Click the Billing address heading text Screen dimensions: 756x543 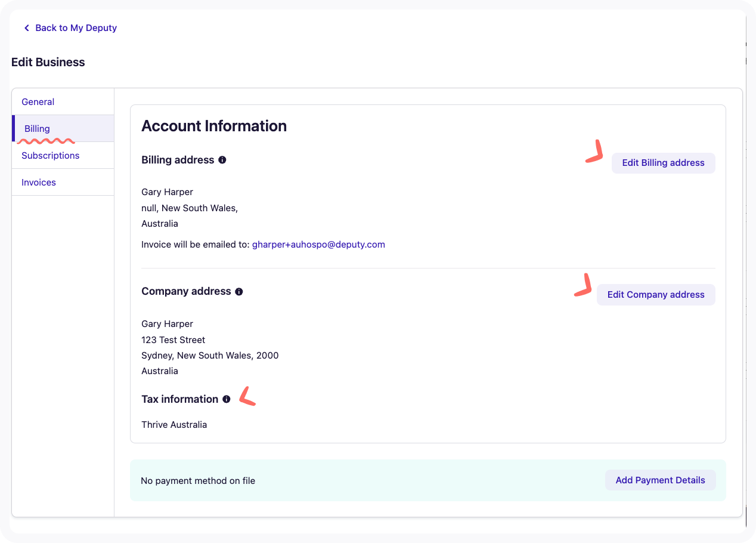[178, 160]
